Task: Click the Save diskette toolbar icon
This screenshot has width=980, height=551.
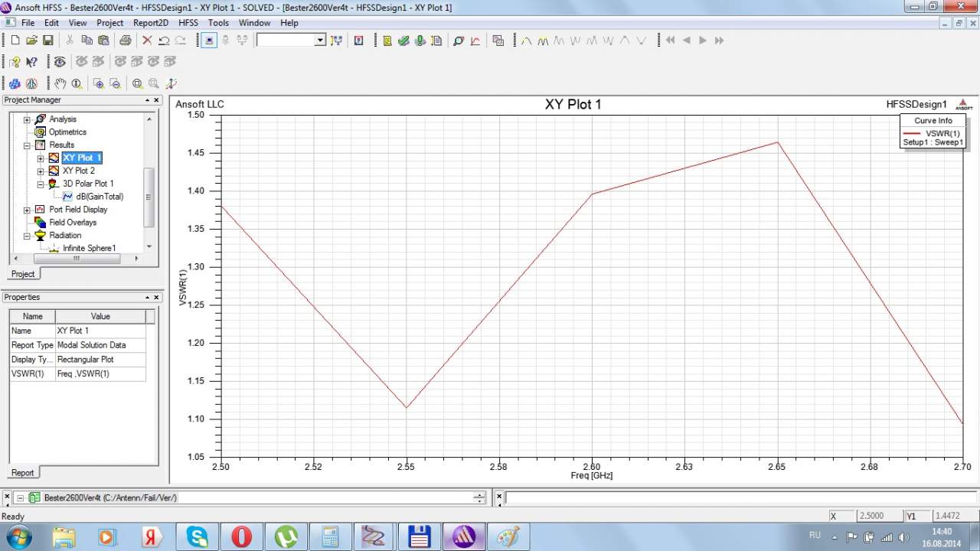Action: click(x=47, y=41)
